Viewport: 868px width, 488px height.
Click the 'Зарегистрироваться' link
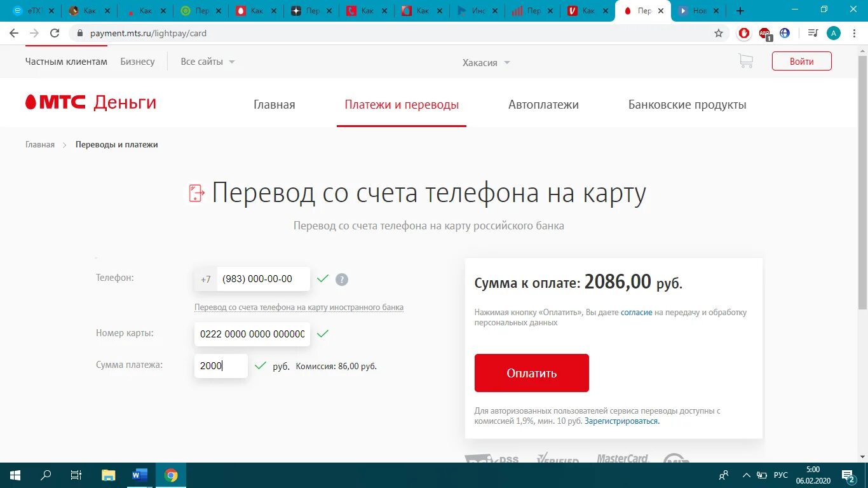(x=622, y=421)
